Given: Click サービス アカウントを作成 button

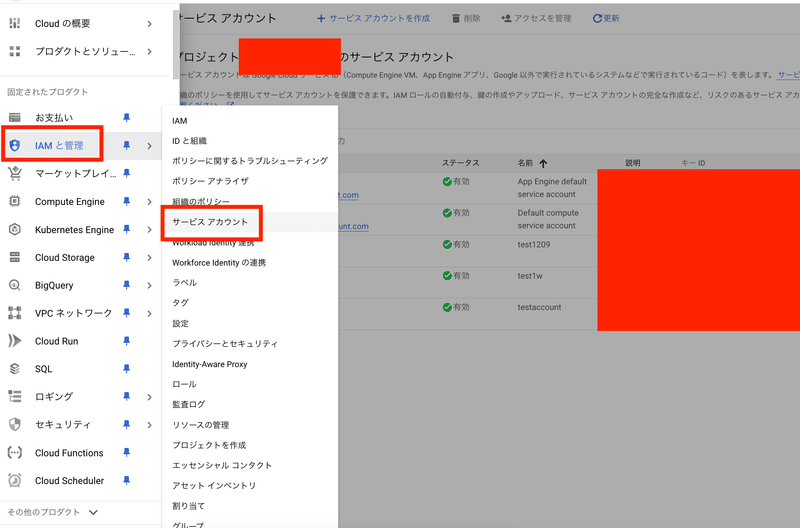Looking at the screenshot, I should coord(373,18).
